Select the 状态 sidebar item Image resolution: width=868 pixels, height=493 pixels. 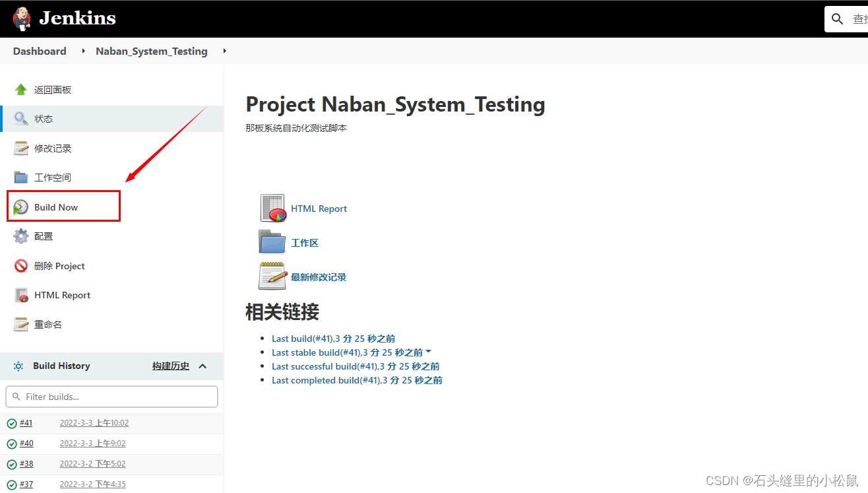pos(112,119)
